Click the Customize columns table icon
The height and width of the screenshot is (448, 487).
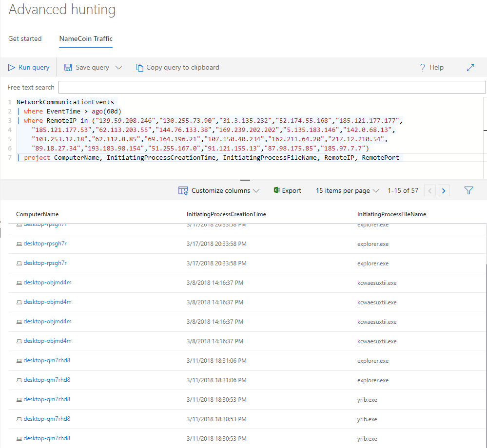pos(183,190)
